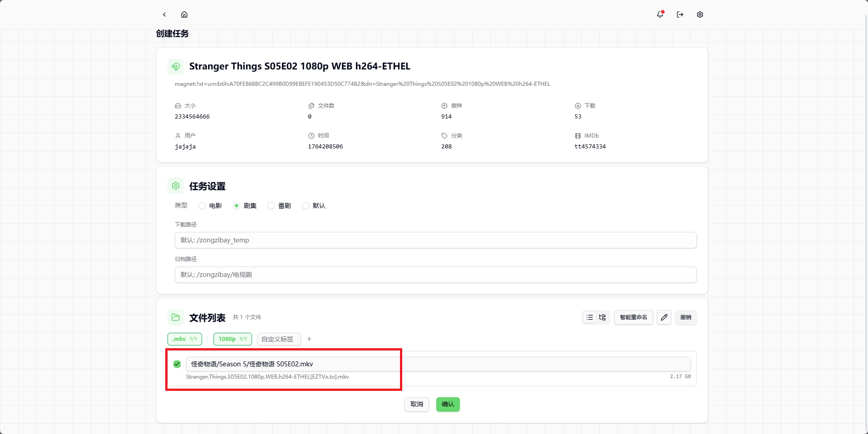The height and width of the screenshot is (434, 868).
Task: Go back with the left arrow icon
Action: pos(164,15)
